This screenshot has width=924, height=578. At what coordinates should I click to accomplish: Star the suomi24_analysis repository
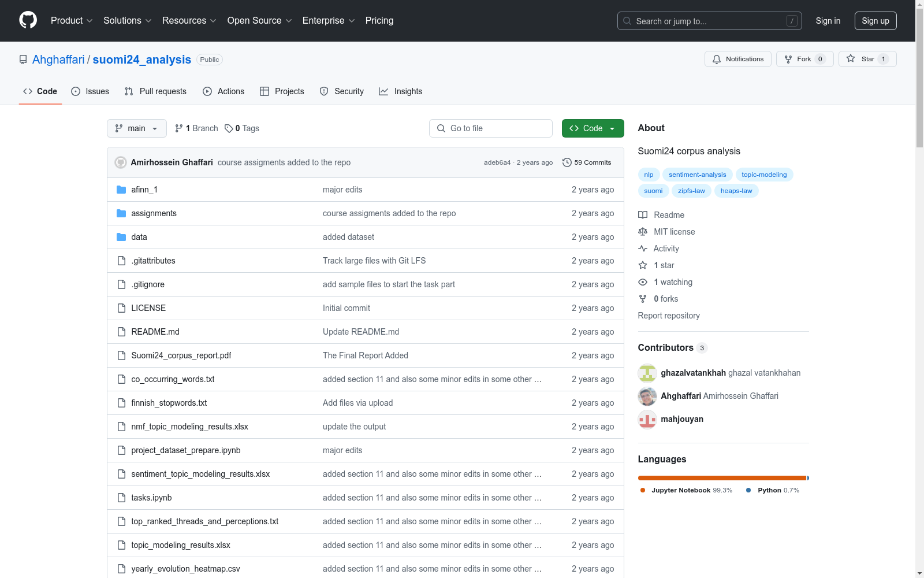coord(867,59)
